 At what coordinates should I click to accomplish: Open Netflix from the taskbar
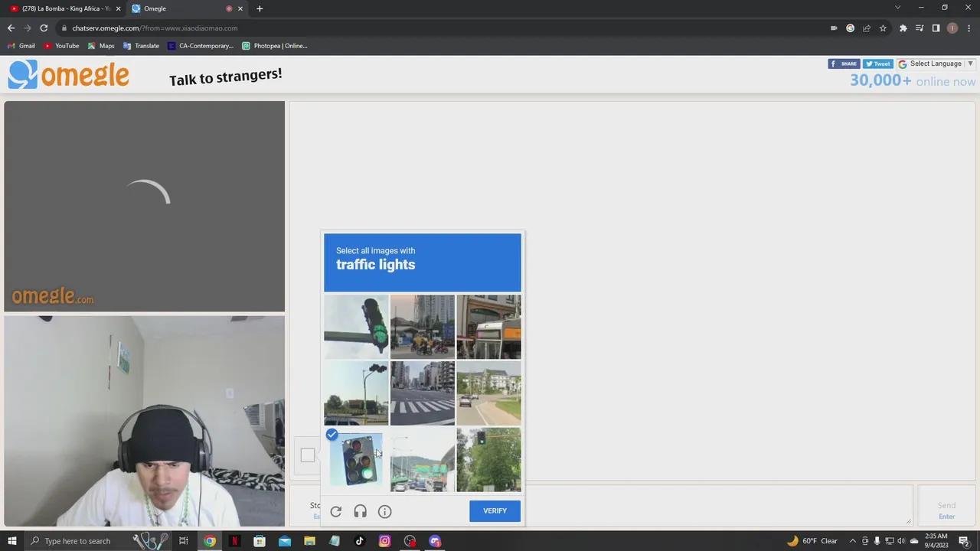coord(234,541)
